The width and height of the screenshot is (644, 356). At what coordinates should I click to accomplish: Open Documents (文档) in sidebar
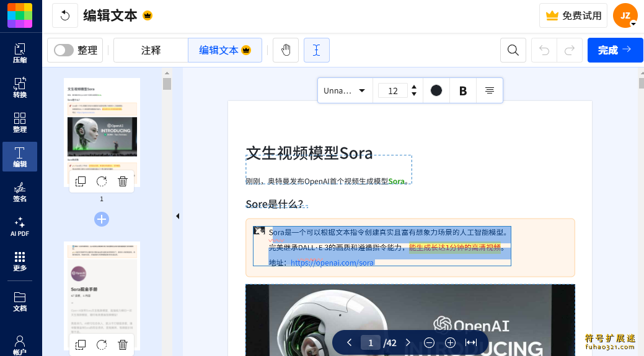[20, 302]
